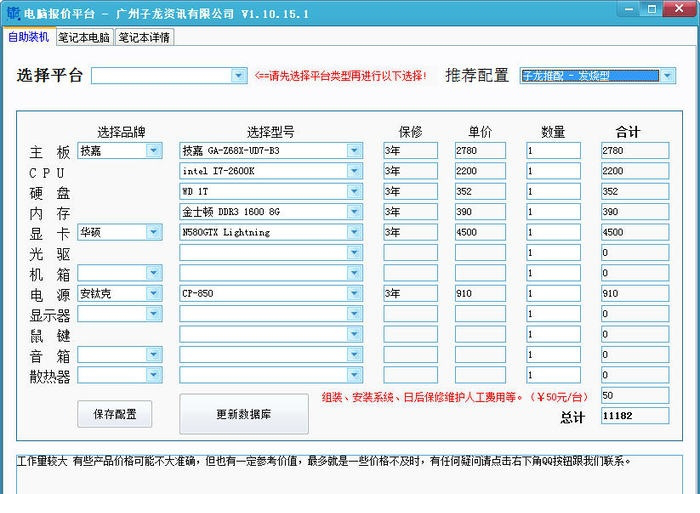Click the 显卡 quantity field
This screenshot has height=513, width=700.
pyautogui.click(x=553, y=232)
